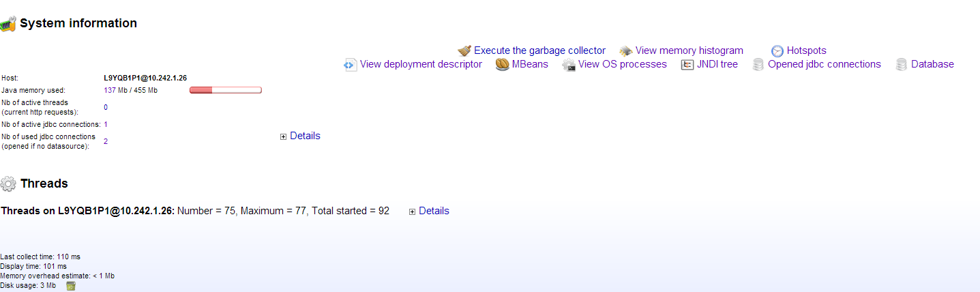Click the deployment descriptor code icon
The width and height of the screenshot is (980, 292).
351,65
